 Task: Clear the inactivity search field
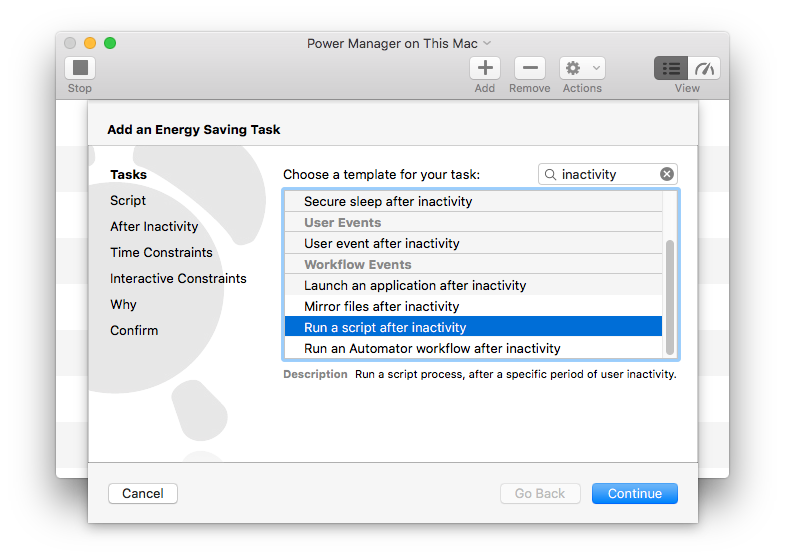point(666,174)
